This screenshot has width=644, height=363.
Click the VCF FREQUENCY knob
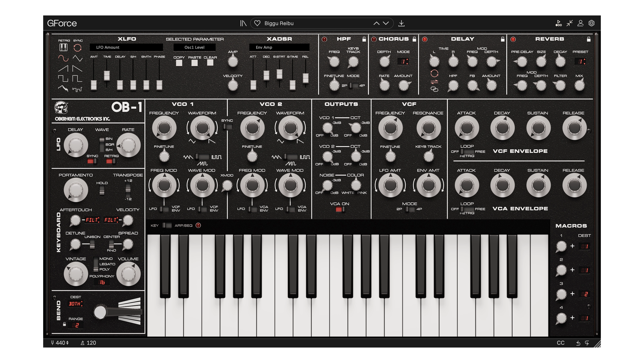(x=390, y=128)
